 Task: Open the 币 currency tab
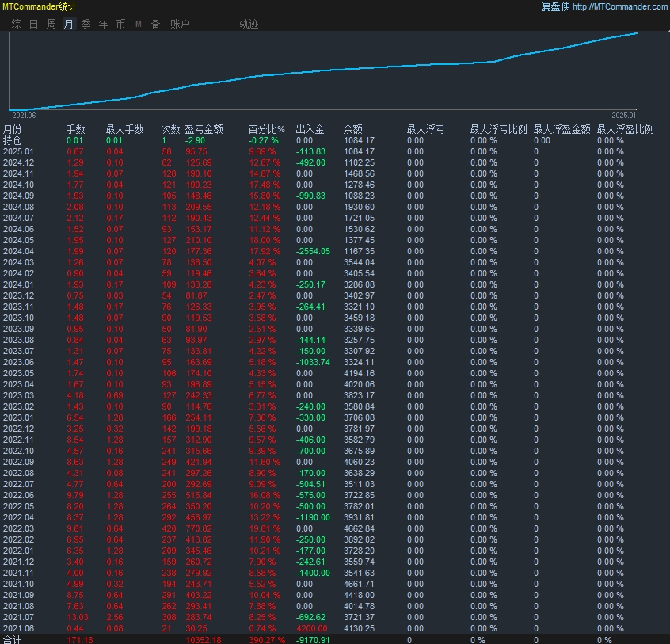coord(121,24)
